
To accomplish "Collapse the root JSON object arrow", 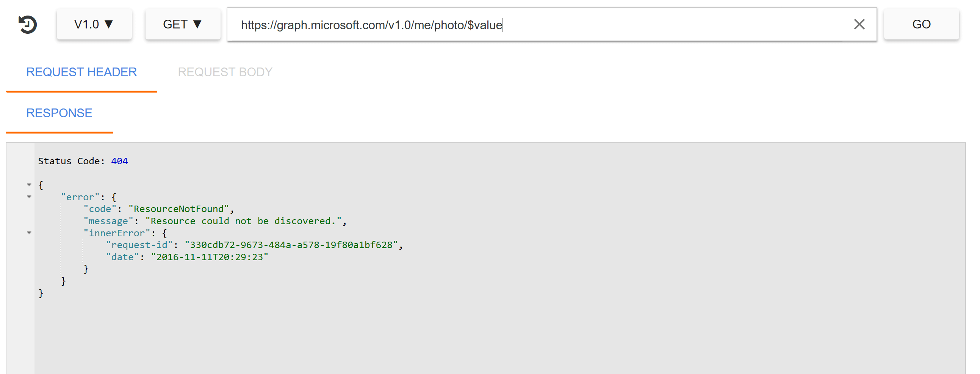I will [29, 185].
